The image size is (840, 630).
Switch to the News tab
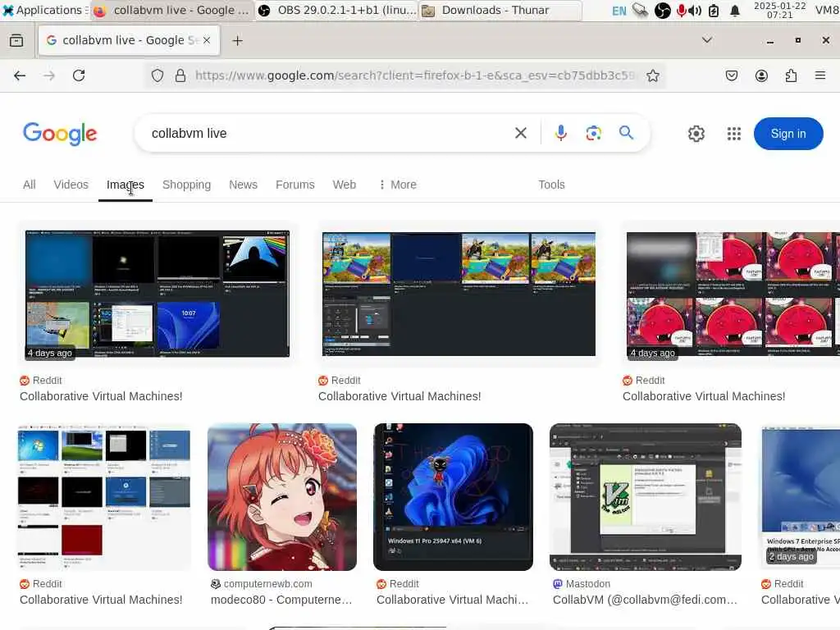(x=243, y=185)
